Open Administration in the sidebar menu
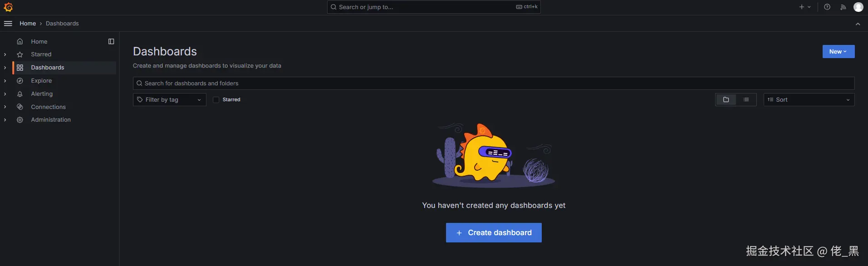The image size is (868, 266). [x=51, y=120]
